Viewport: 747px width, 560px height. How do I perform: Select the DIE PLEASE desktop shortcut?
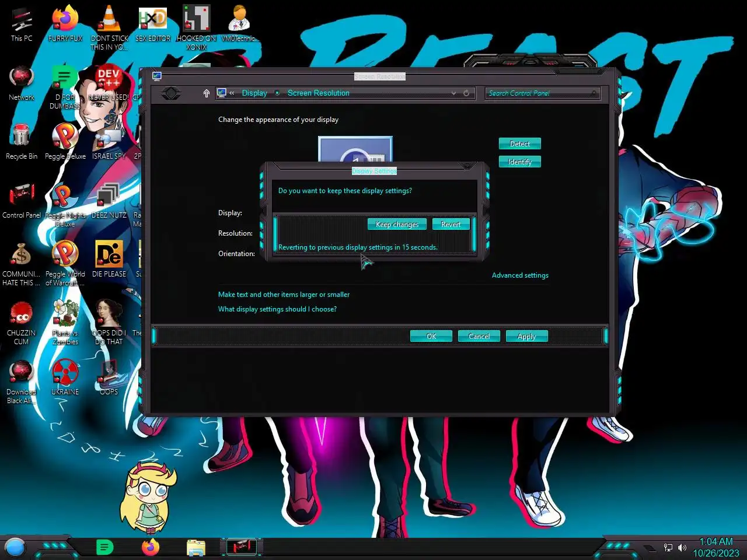pos(109,261)
